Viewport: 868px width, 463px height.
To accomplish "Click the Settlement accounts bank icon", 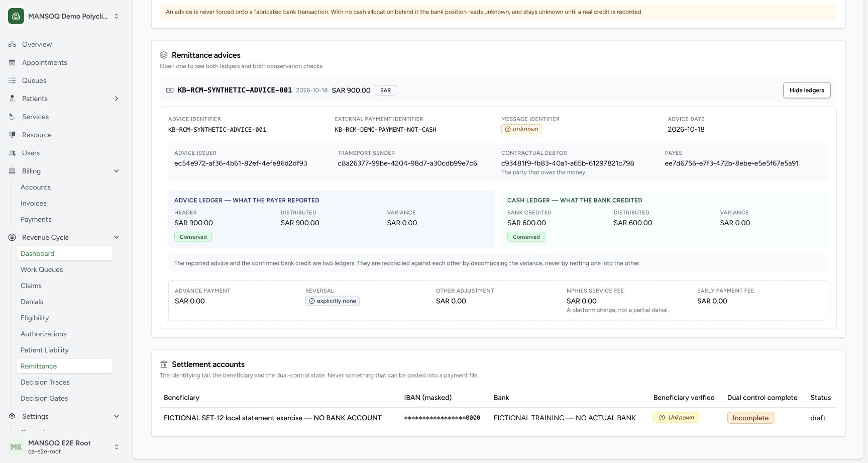I will pos(164,364).
